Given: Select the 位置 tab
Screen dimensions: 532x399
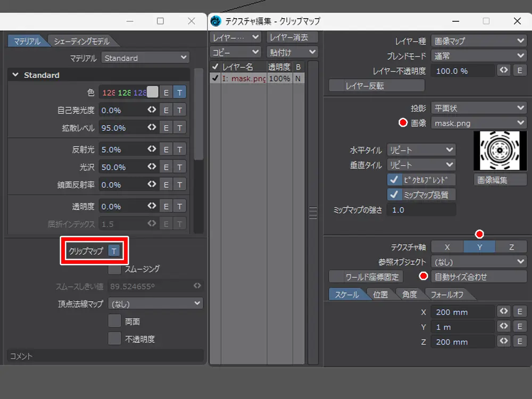Looking at the screenshot, I should [x=380, y=294].
